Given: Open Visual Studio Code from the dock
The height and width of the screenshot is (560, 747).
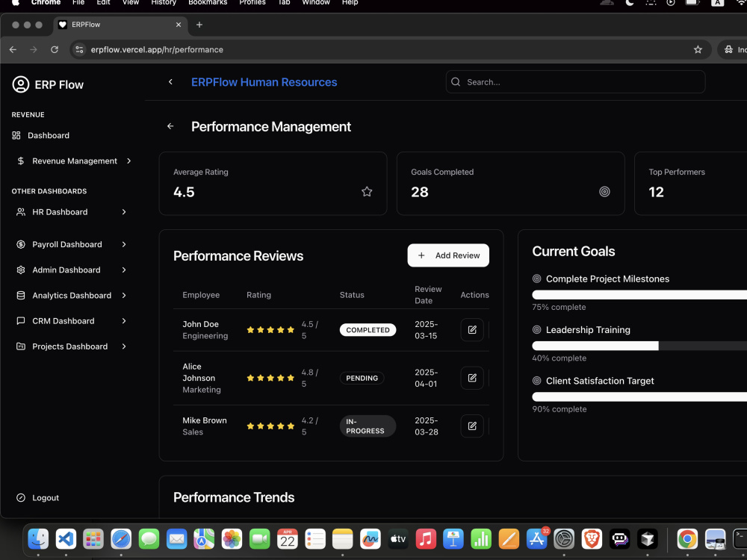Looking at the screenshot, I should point(66,539).
